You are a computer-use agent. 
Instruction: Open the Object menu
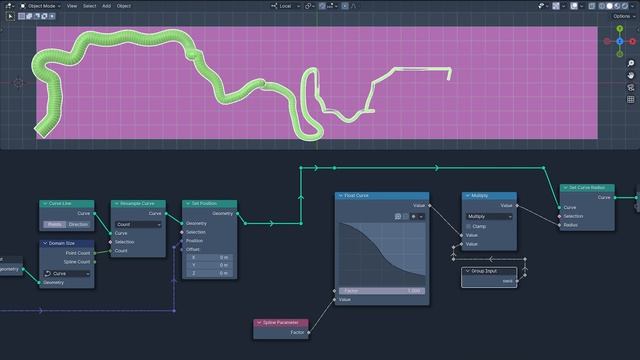pos(124,6)
